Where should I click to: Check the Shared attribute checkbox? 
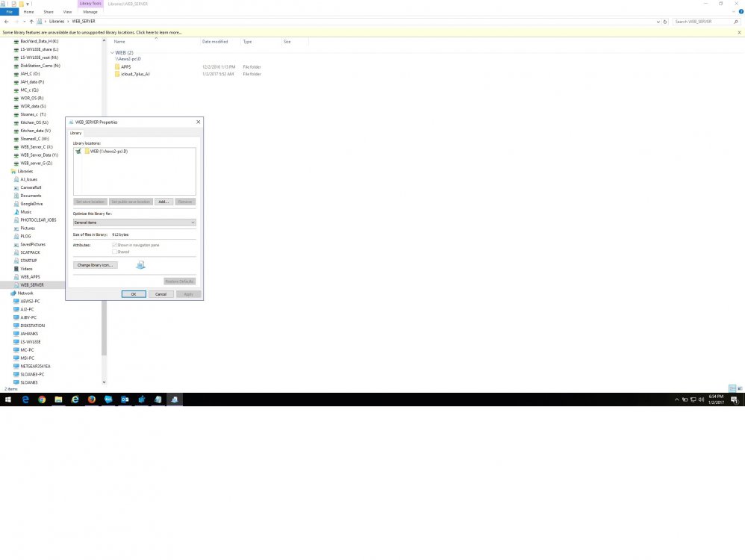point(116,251)
